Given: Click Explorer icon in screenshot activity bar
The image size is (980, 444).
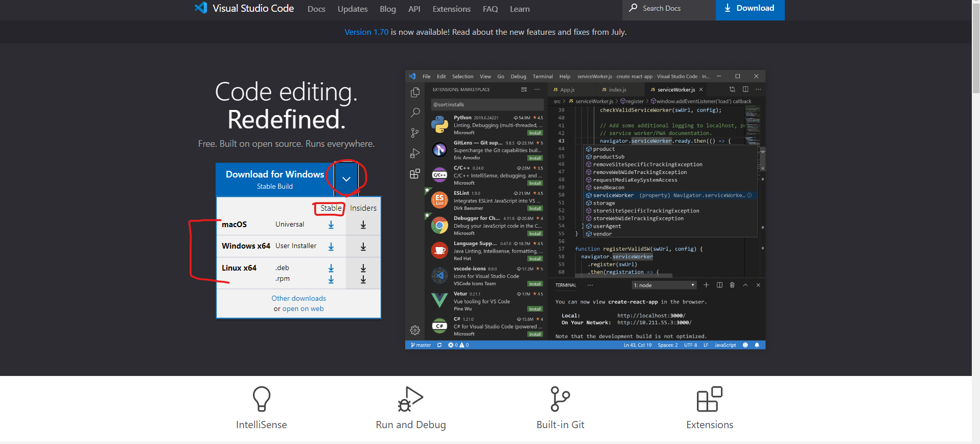Looking at the screenshot, I should (x=415, y=93).
